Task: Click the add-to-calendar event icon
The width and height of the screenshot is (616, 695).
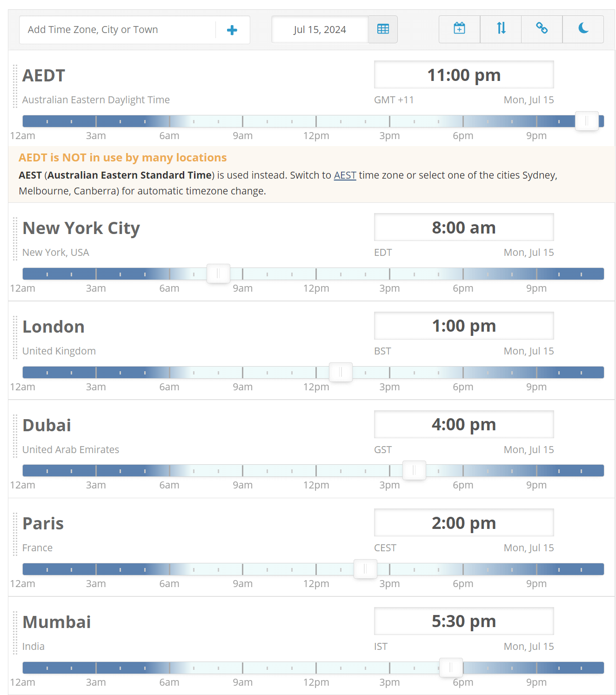Action: coord(459,29)
